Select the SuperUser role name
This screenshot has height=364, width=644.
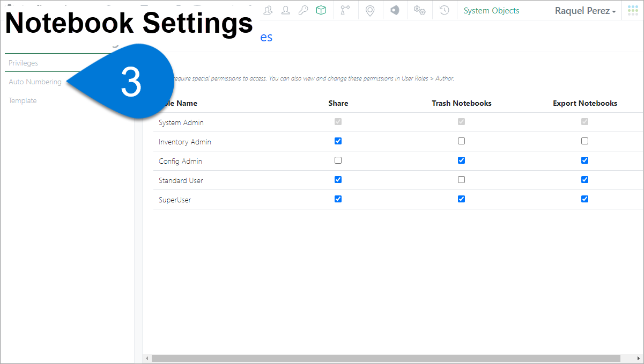(175, 200)
